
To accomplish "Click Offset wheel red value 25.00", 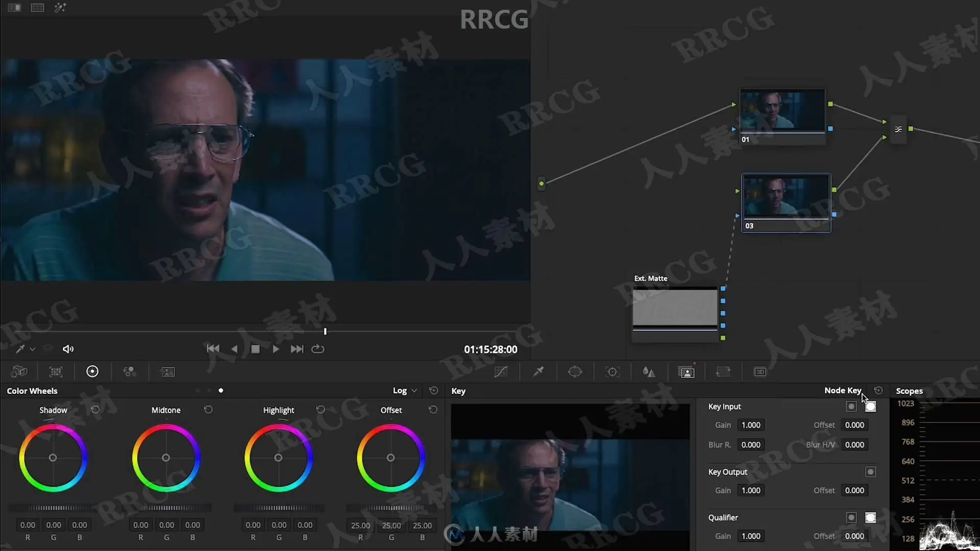I will (x=360, y=525).
